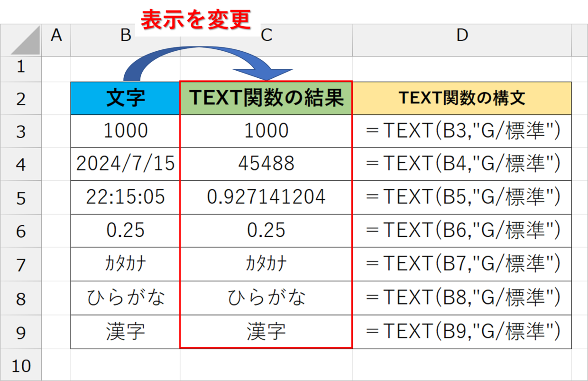Click the green TEXT関数の結果 header cell
Image resolution: width=588 pixels, height=381 pixels.
tap(266, 98)
